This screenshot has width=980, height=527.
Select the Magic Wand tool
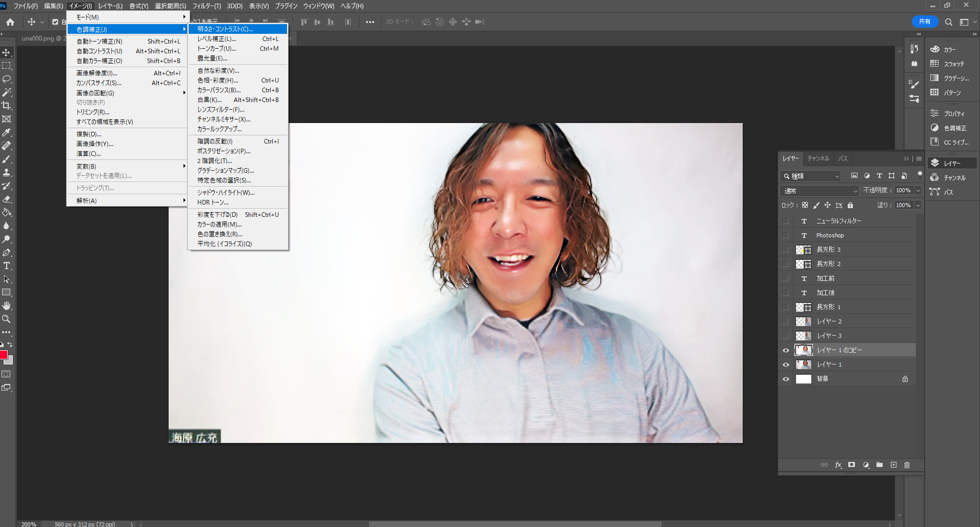click(7, 92)
